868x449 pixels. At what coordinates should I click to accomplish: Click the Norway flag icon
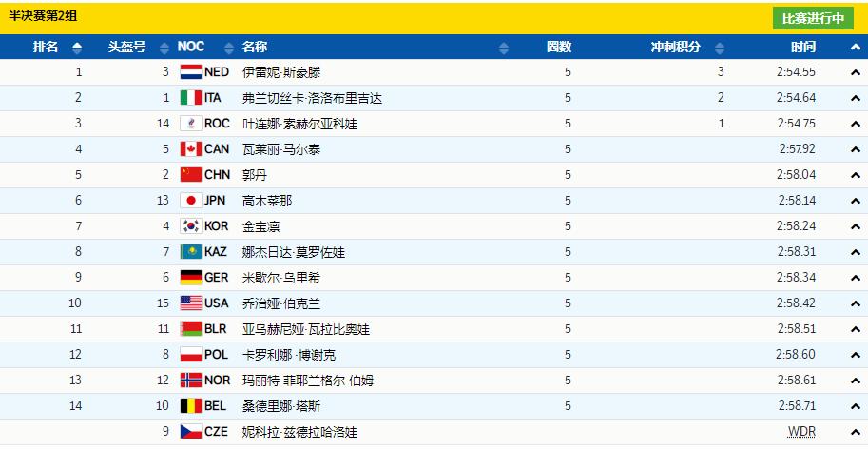click(191, 380)
